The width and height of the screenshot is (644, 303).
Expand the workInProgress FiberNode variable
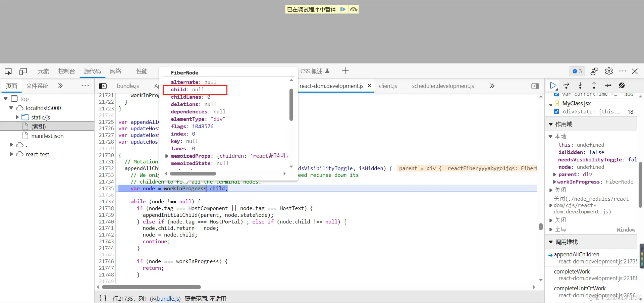pyautogui.click(x=554, y=182)
